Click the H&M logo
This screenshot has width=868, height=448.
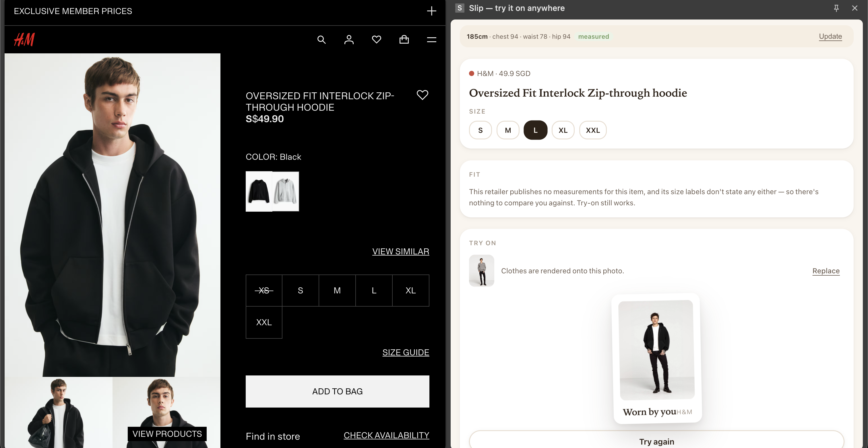click(24, 39)
